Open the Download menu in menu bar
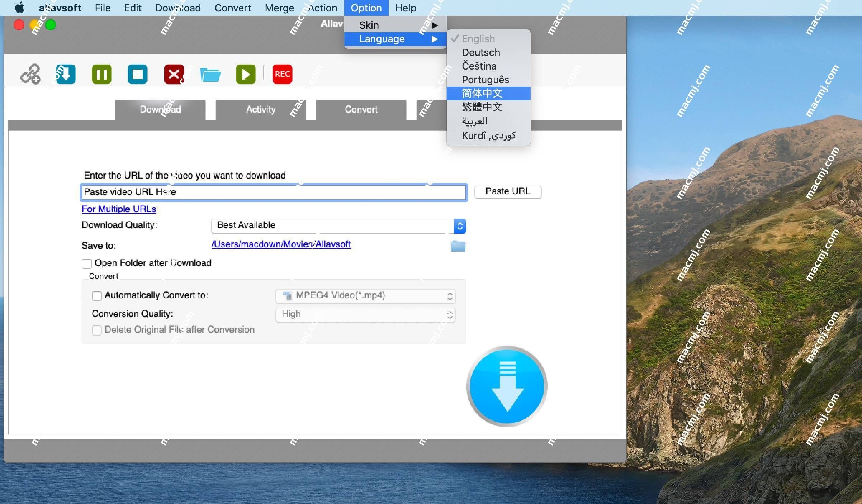The image size is (862, 504). click(178, 8)
